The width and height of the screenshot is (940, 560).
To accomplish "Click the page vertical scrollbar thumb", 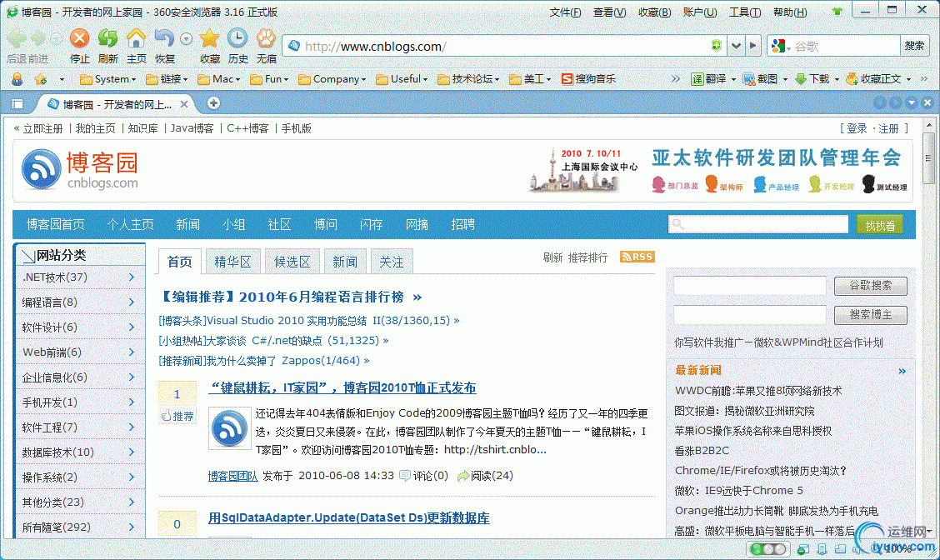I will [x=928, y=157].
